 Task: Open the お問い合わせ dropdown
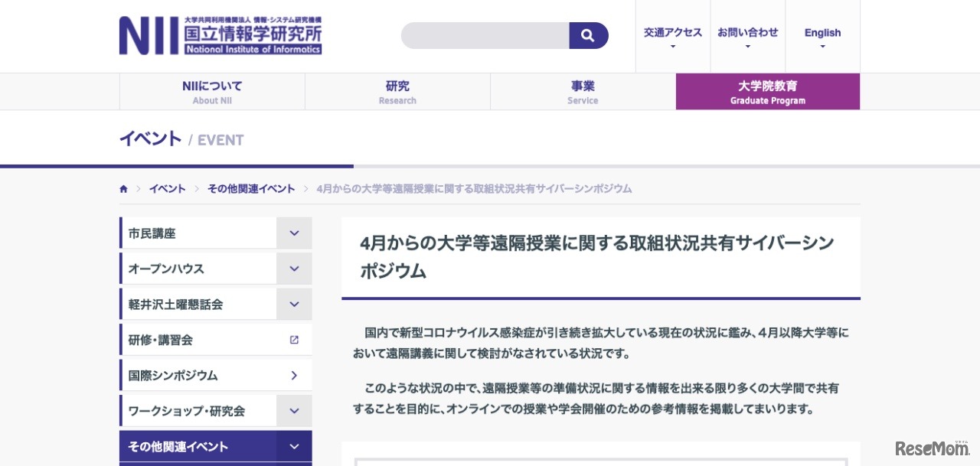pyautogui.click(x=747, y=36)
